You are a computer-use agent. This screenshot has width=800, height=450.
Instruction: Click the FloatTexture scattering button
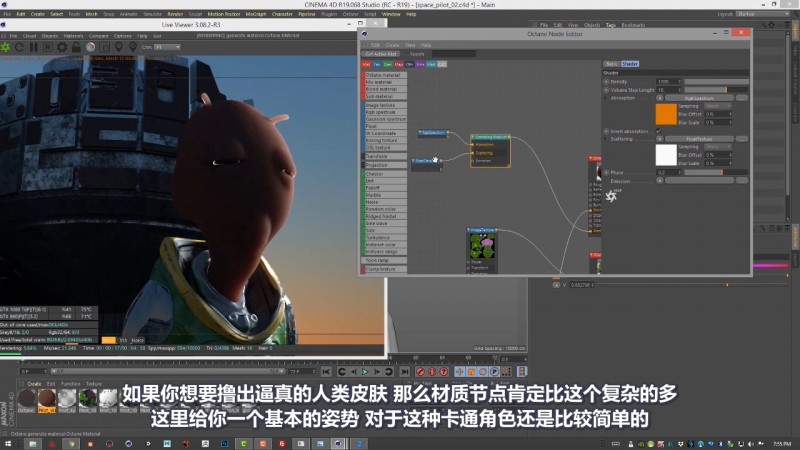pyautogui.click(x=699, y=139)
